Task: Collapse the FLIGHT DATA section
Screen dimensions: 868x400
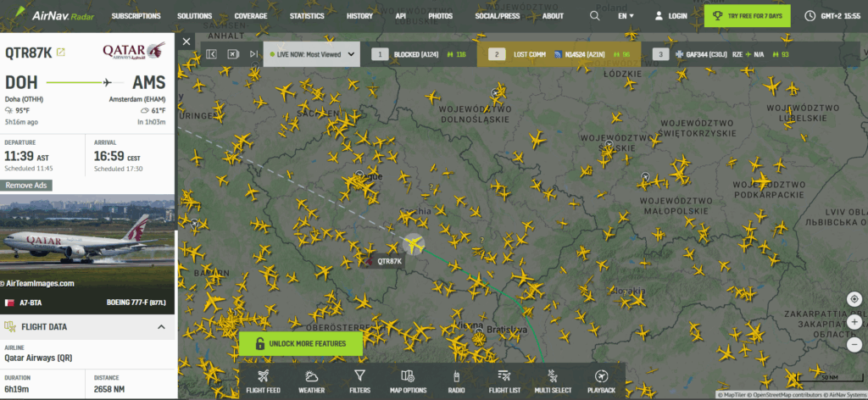Action: (x=161, y=327)
